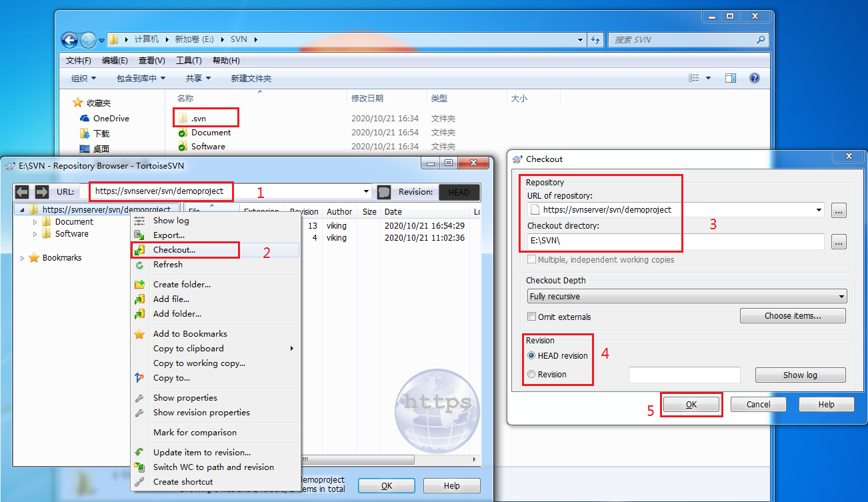This screenshot has height=502, width=868.
Task: Expand the Document folder tree node
Action: pyautogui.click(x=35, y=222)
